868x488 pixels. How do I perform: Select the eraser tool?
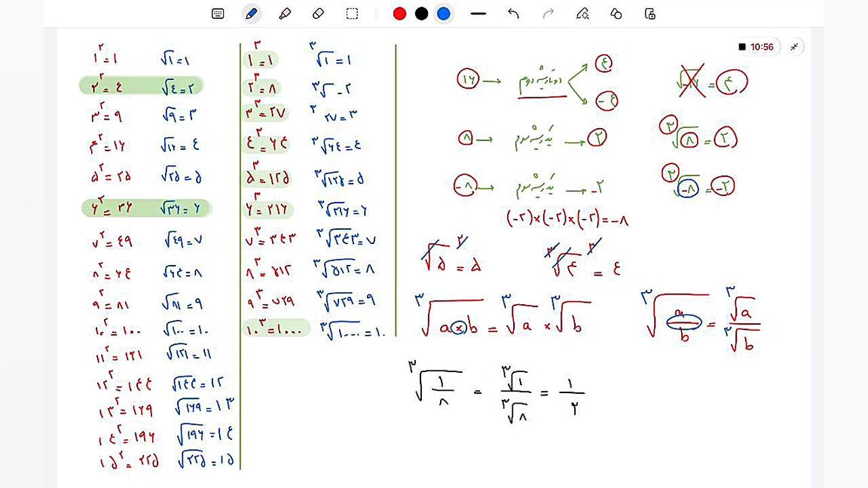pos(318,14)
